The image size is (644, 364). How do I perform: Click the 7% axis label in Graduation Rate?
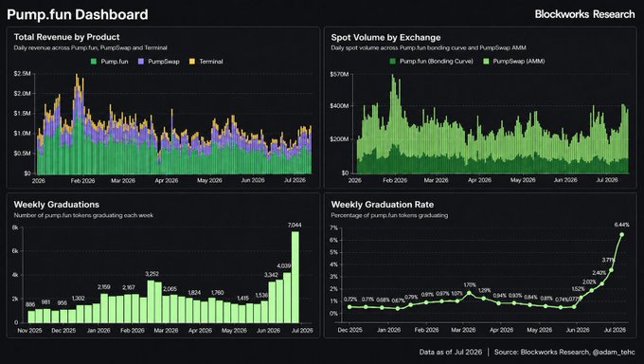(x=333, y=227)
